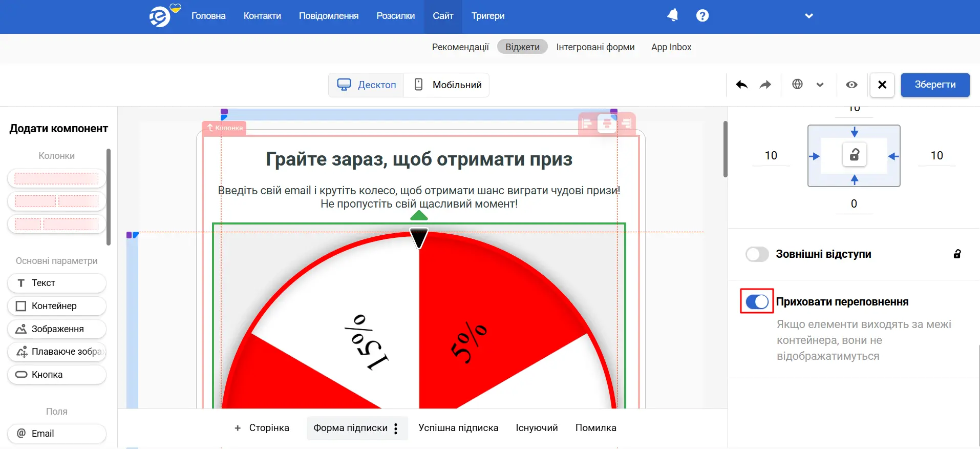980x449 pixels.
Task: Switch to Віджети tab
Action: pyautogui.click(x=522, y=47)
